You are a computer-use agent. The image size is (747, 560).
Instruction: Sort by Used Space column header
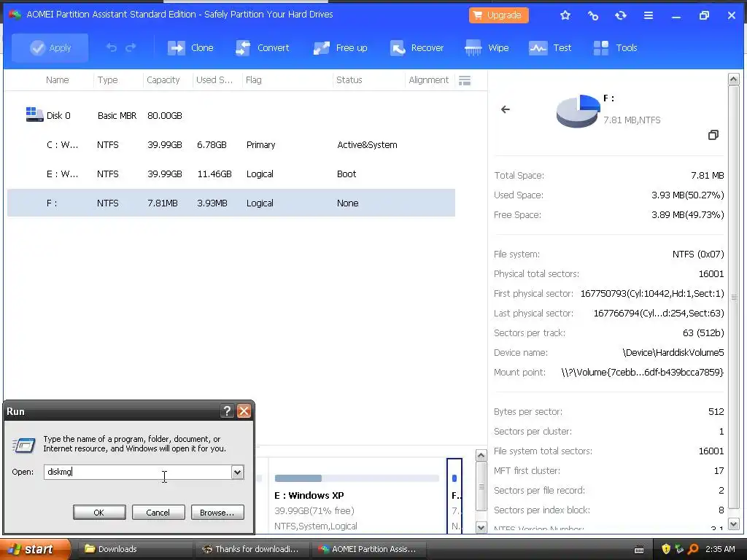214,80
